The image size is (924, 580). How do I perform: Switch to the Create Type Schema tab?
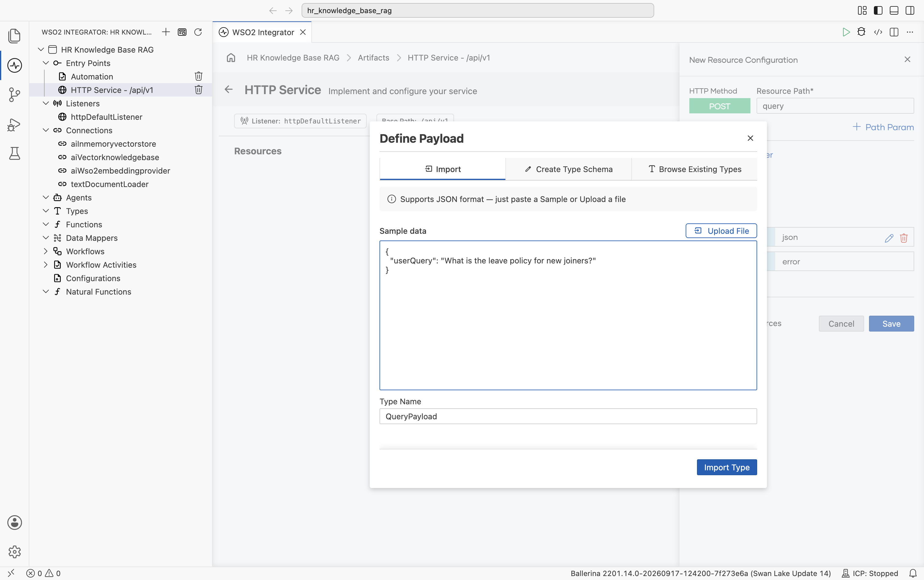tap(568, 169)
